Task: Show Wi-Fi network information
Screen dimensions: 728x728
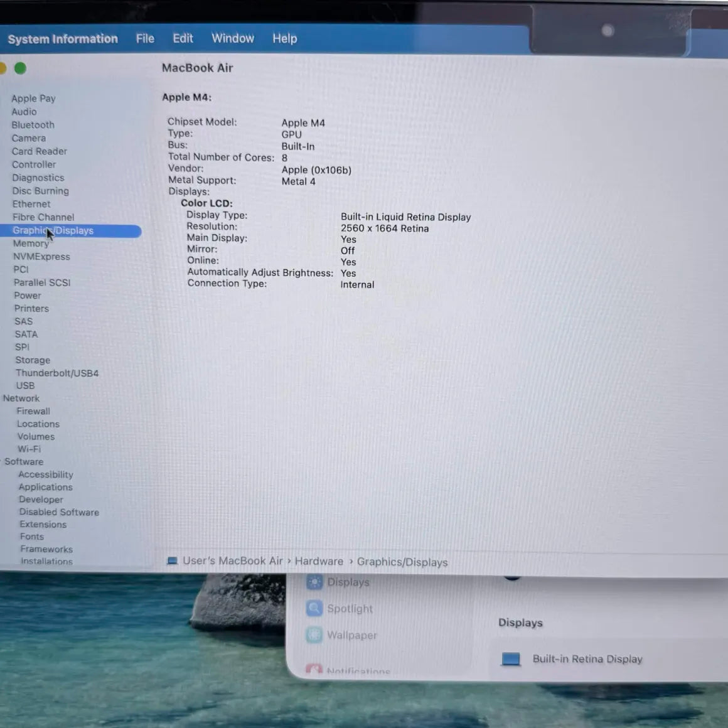Action: pos(29,449)
